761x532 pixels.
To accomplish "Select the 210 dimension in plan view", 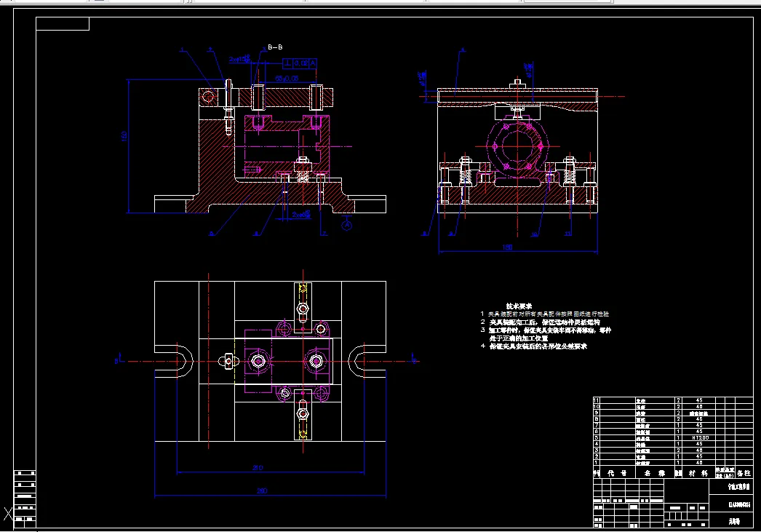I will pyautogui.click(x=258, y=467).
